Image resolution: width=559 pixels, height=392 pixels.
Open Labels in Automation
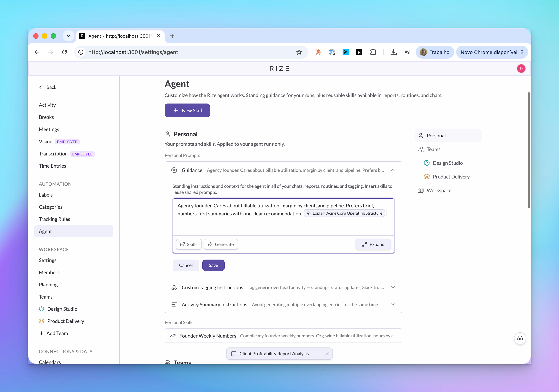[x=46, y=195]
